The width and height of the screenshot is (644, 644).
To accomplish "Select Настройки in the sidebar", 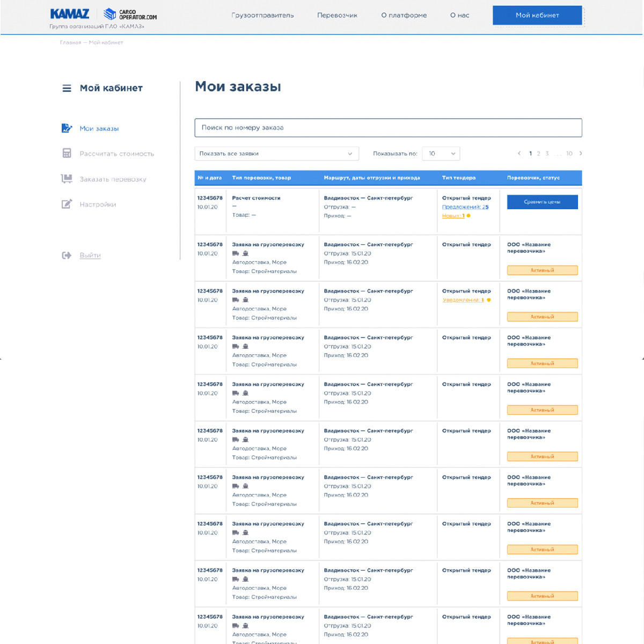I will (x=98, y=204).
